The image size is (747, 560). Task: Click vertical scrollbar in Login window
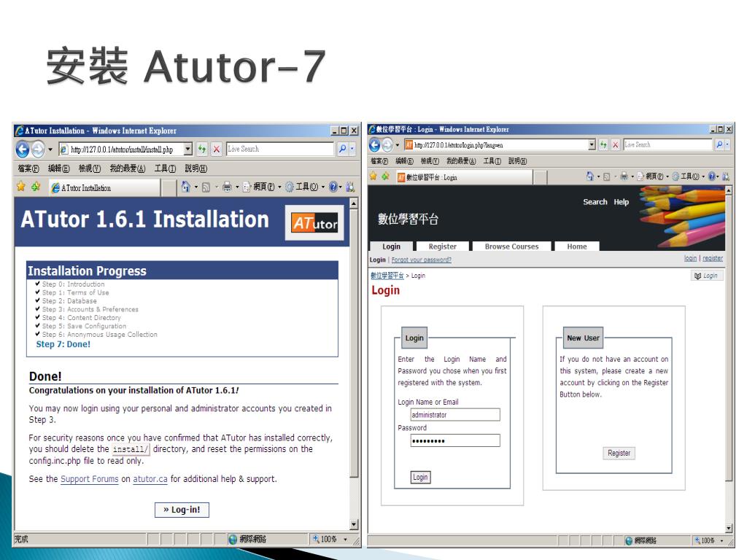pos(729,359)
